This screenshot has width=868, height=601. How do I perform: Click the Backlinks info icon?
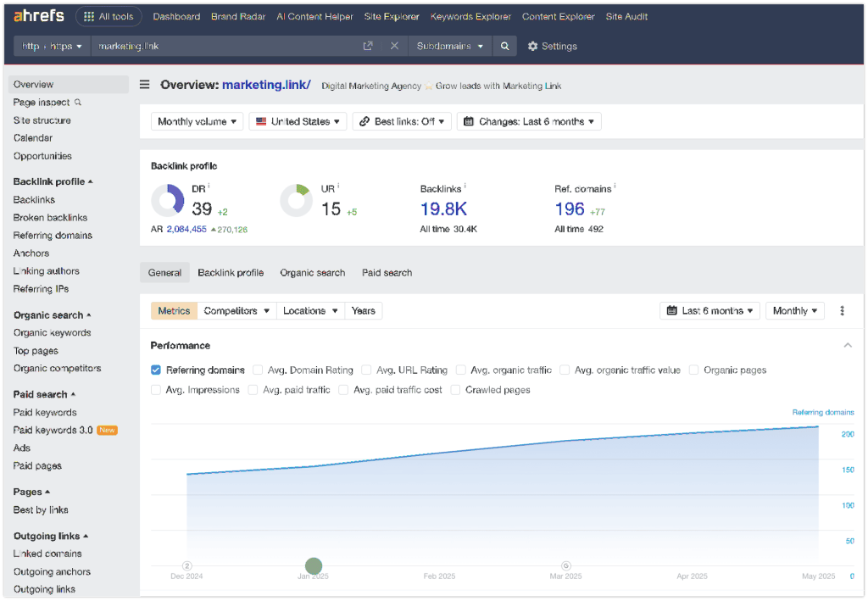465,186
